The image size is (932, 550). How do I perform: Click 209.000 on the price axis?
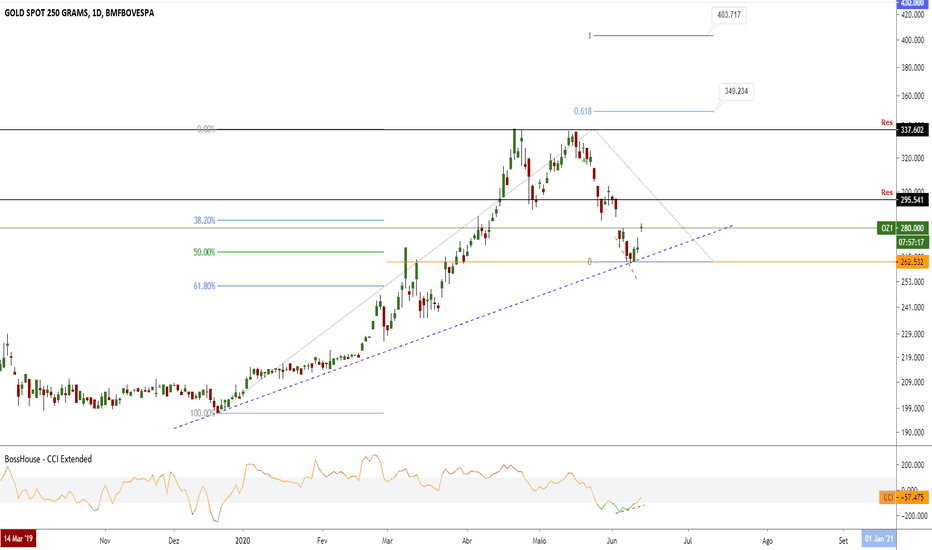point(912,382)
